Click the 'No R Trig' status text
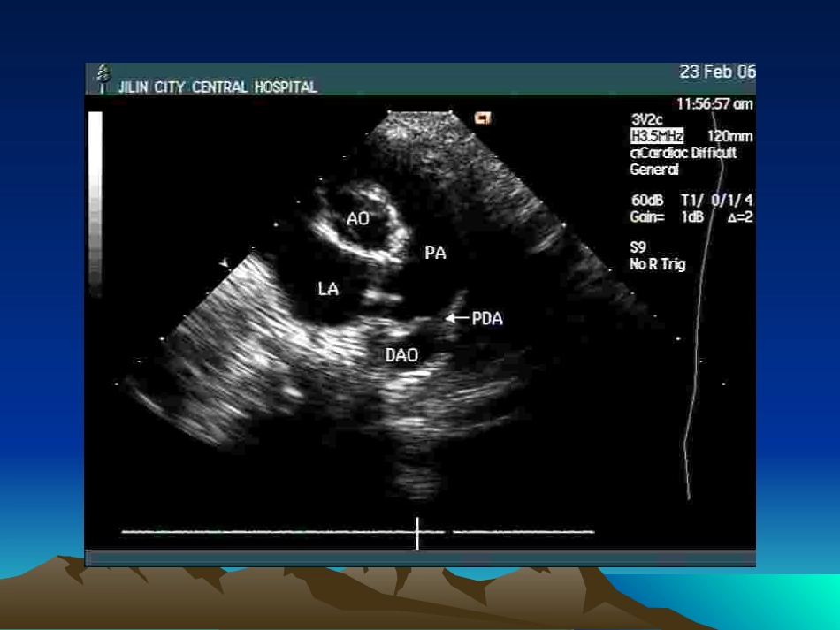The height and width of the screenshot is (630, 840). coord(658,264)
